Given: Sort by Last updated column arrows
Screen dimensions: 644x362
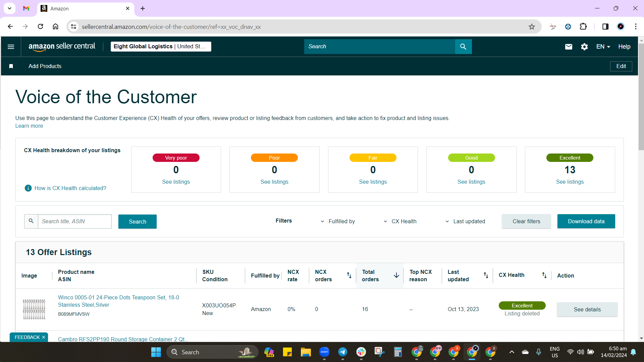Looking at the screenshot, I should pyautogui.click(x=486, y=275).
